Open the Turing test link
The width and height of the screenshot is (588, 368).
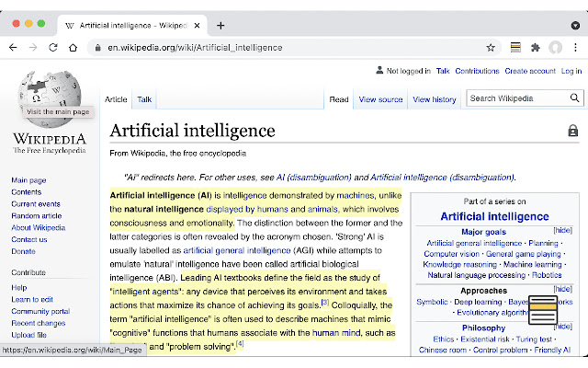point(534,339)
